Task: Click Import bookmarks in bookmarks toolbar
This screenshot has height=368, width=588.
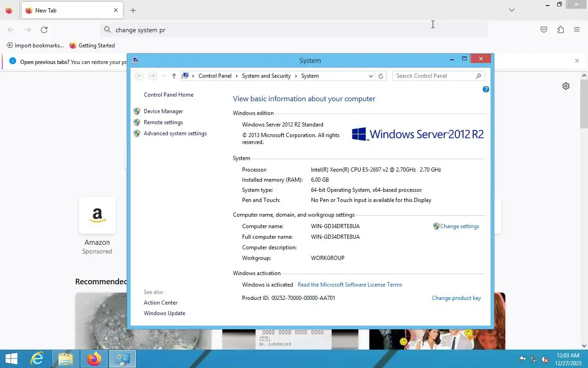Action: pos(35,46)
